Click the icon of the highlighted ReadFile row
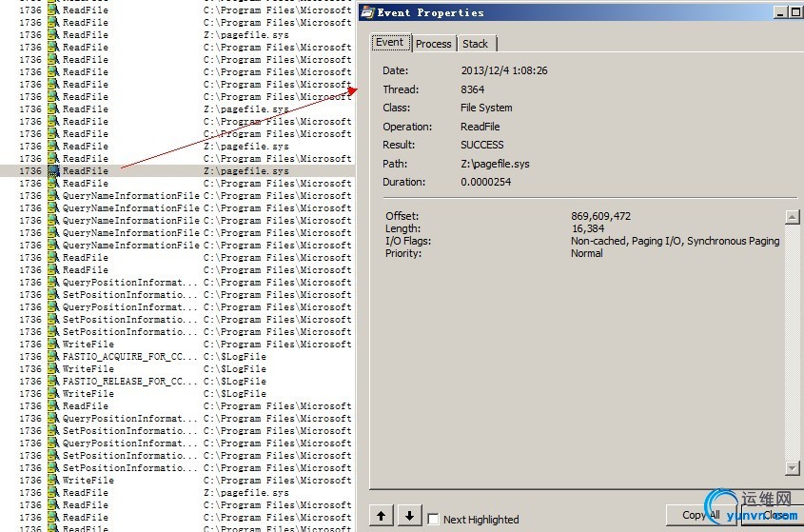 (53, 171)
